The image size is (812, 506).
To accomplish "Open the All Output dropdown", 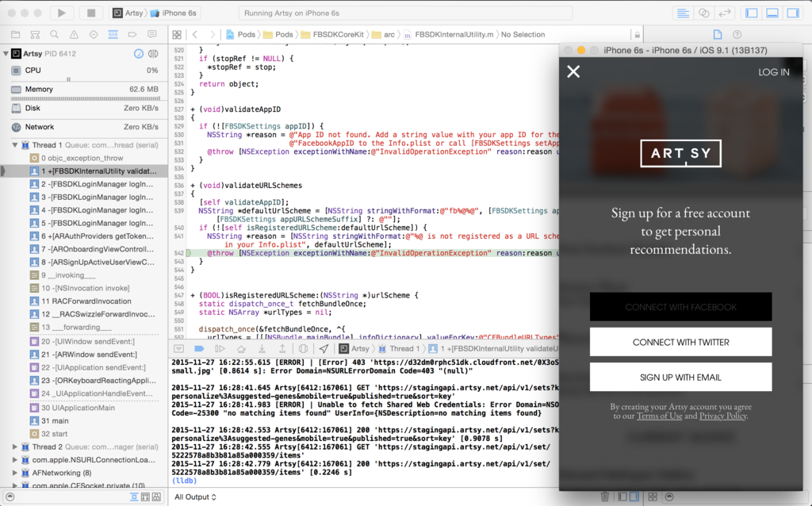I will (x=195, y=496).
